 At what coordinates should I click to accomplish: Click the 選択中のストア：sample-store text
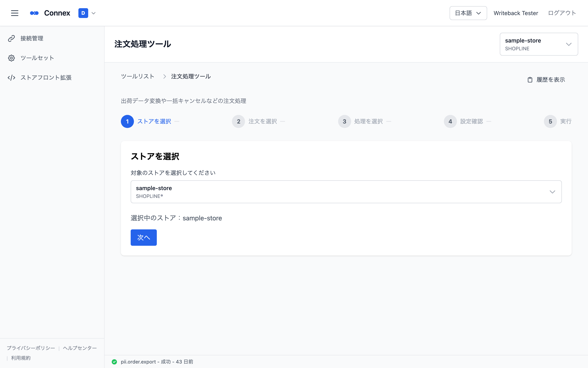176,218
